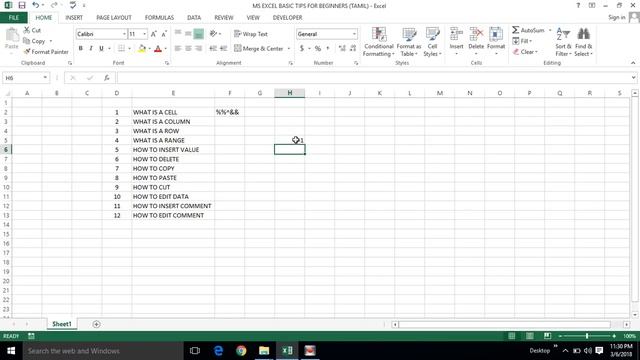Toggle Top Align button
This screenshot has height=360, width=640.
178,34
